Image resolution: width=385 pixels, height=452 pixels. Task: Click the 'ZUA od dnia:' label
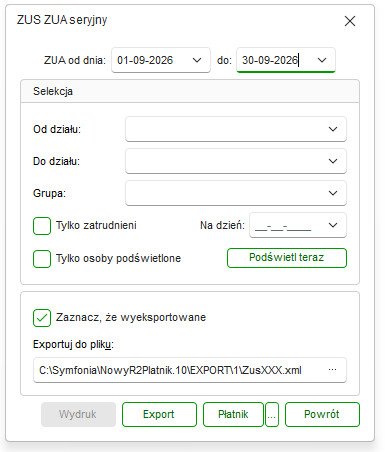[x=75, y=60]
